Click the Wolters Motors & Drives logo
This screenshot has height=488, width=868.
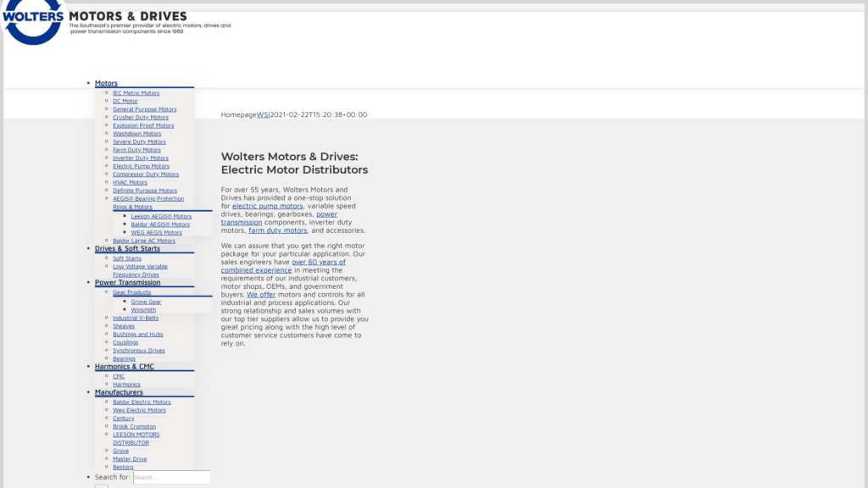tap(116, 22)
